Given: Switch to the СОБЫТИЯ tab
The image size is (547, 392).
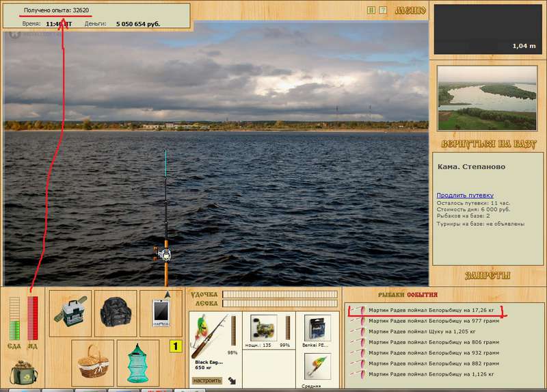Looking at the screenshot, I should pos(422,295).
